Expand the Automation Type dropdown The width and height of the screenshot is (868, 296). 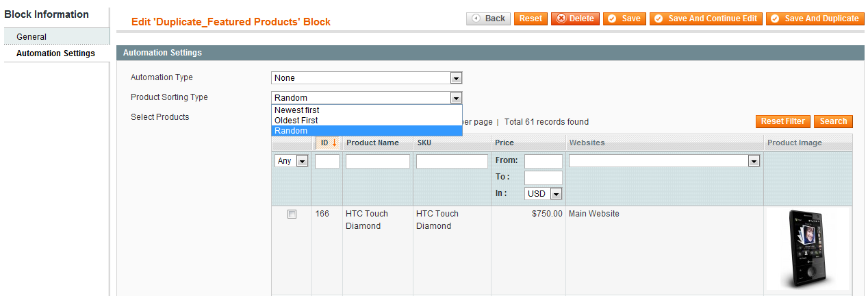pyautogui.click(x=367, y=78)
